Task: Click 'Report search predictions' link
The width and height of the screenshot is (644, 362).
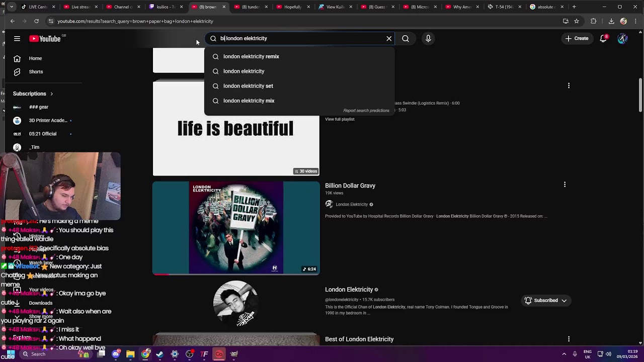Action: click(366, 111)
